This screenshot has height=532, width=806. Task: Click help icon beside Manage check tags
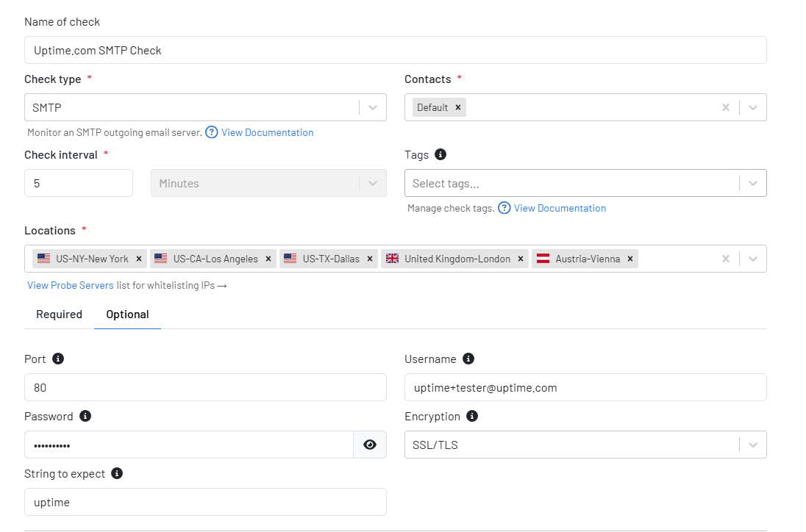coord(504,208)
